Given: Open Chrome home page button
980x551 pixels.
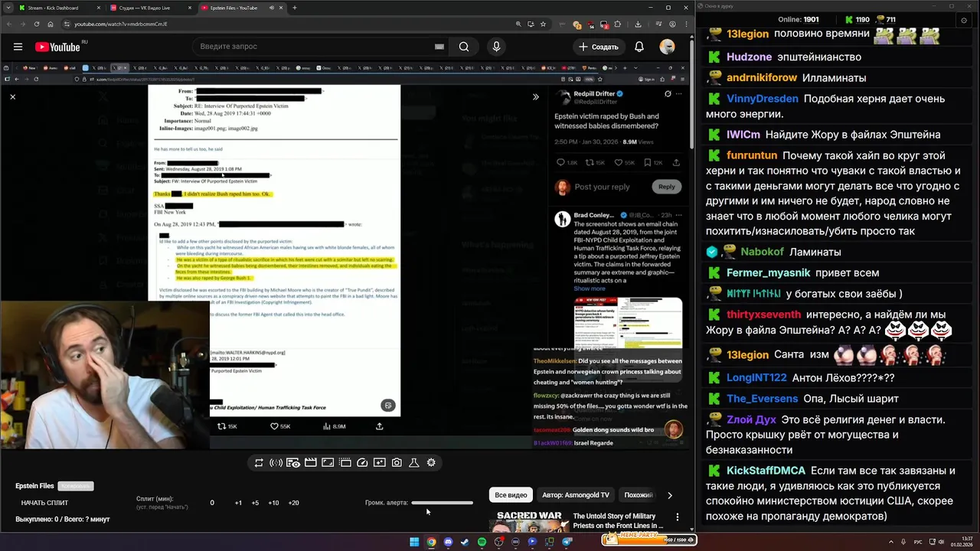Looking at the screenshot, I should click(x=51, y=24).
